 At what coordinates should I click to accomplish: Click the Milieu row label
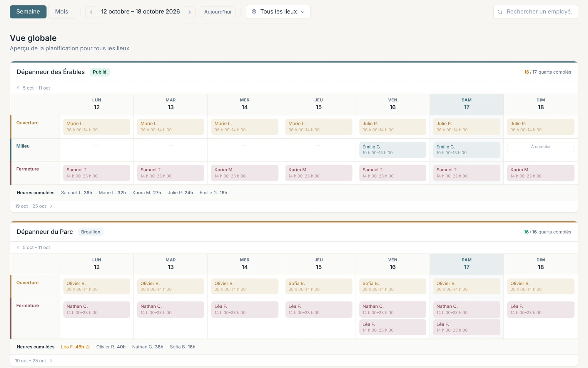23,146
